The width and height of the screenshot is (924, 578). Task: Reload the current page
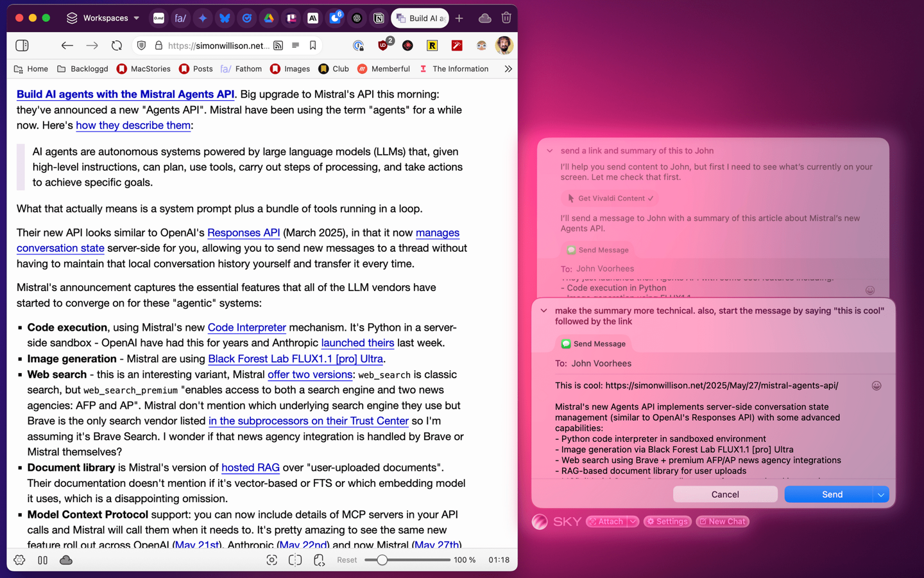click(116, 46)
